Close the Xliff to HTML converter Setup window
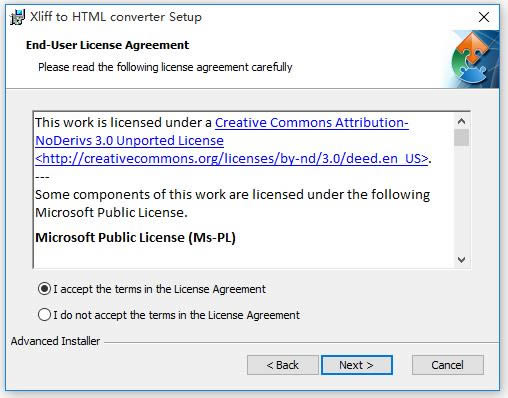 [484, 17]
